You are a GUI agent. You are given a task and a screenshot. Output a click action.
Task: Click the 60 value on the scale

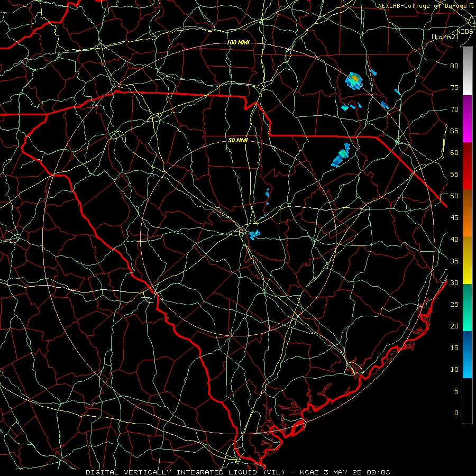pyautogui.click(x=454, y=153)
